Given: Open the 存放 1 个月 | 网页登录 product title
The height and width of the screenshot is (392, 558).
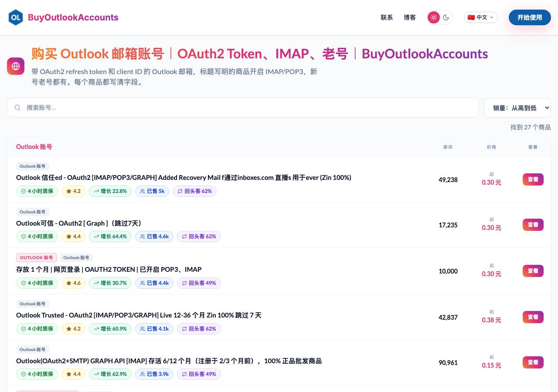Looking at the screenshot, I should (109, 270).
